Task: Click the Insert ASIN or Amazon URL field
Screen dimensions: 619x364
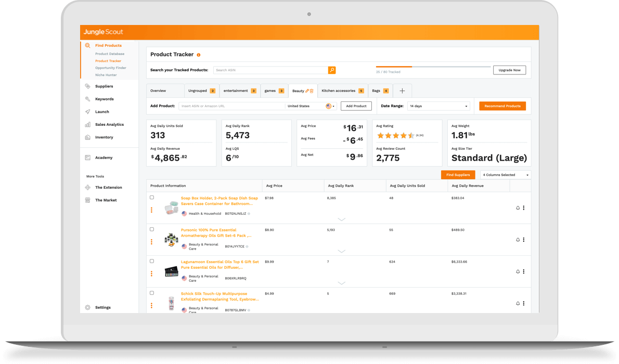Action: 231,106
